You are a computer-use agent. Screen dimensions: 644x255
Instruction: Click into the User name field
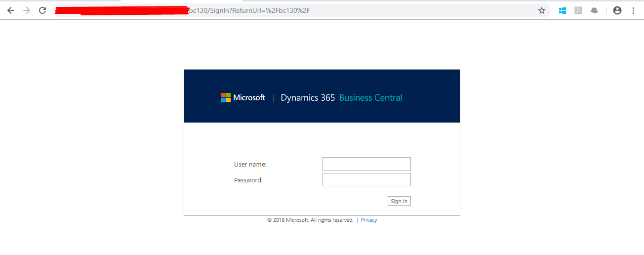366,164
